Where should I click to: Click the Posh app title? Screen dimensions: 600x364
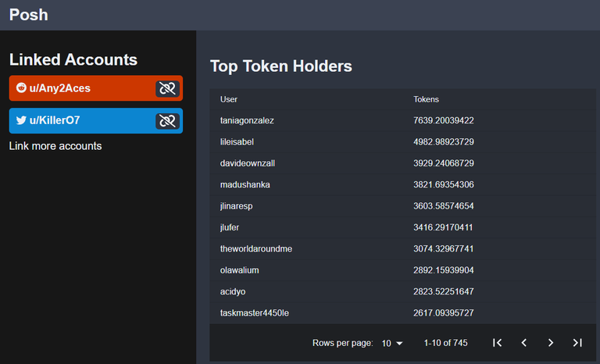29,15
